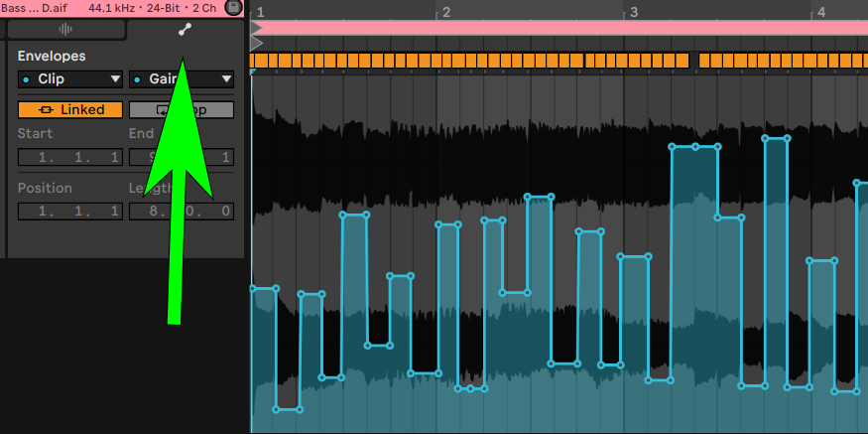This screenshot has height=434, width=868.
Task: Switch to the Sample waveform tab
Action: [x=66, y=30]
